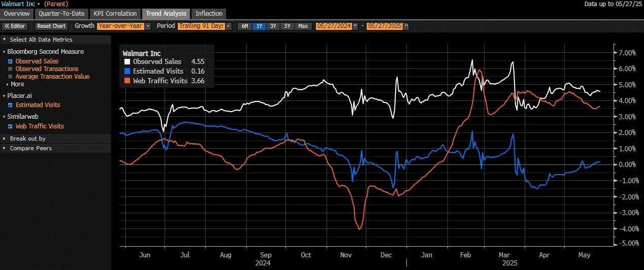
Task: Select the 5Y time range button
Action: pyautogui.click(x=287, y=26)
